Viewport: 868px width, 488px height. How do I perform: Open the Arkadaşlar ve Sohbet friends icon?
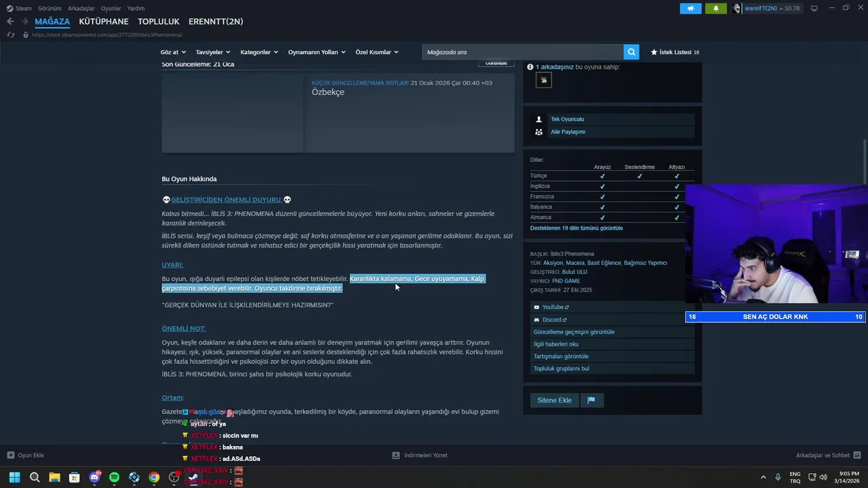[x=857, y=455]
